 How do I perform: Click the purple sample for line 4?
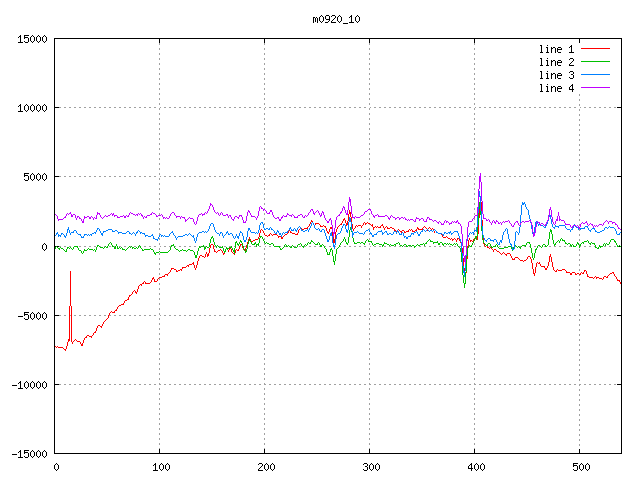595,88
